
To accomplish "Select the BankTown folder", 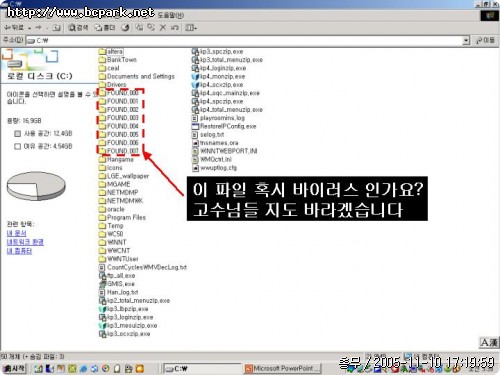I will coord(118,60).
